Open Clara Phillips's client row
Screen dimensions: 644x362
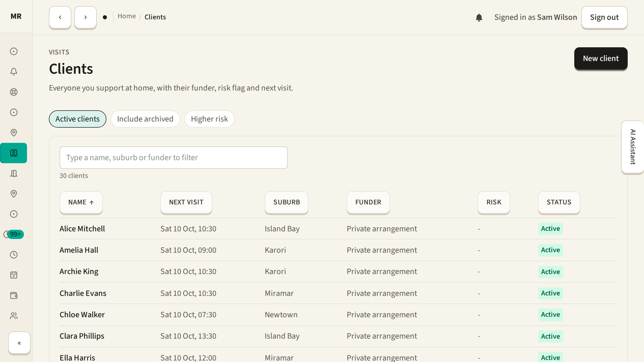point(338,336)
